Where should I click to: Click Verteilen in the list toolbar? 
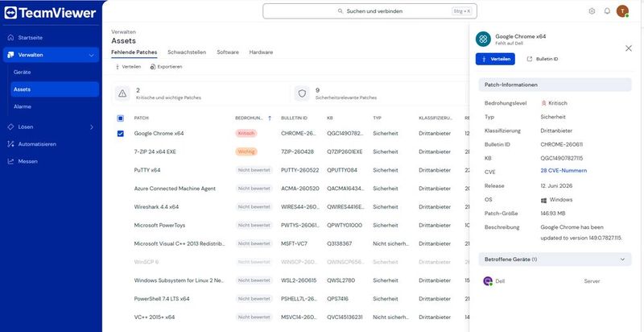(x=128, y=67)
